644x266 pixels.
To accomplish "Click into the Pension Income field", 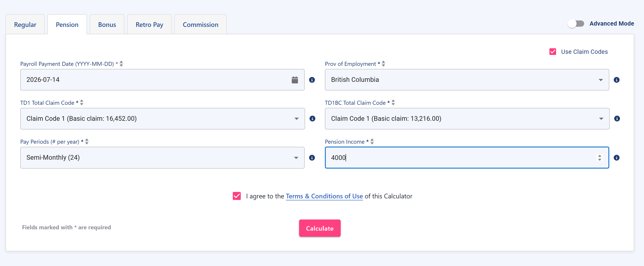I will [x=467, y=158].
